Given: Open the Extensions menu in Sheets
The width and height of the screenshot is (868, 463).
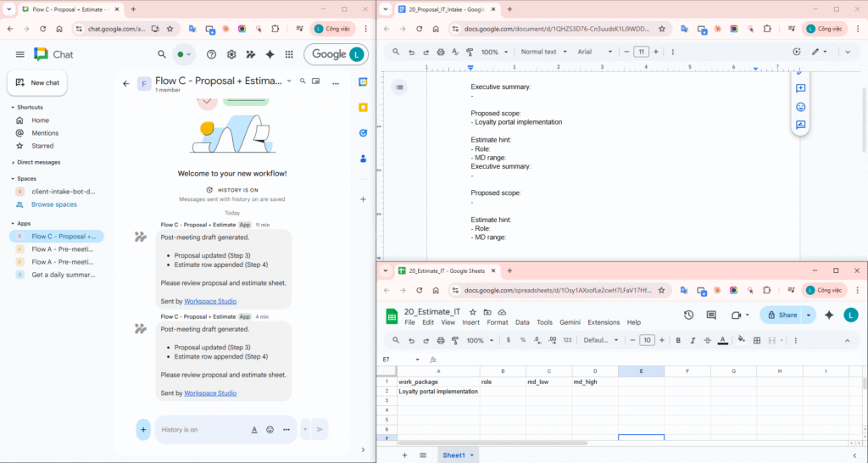Looking at the screenshot, I should coord(604,322).
